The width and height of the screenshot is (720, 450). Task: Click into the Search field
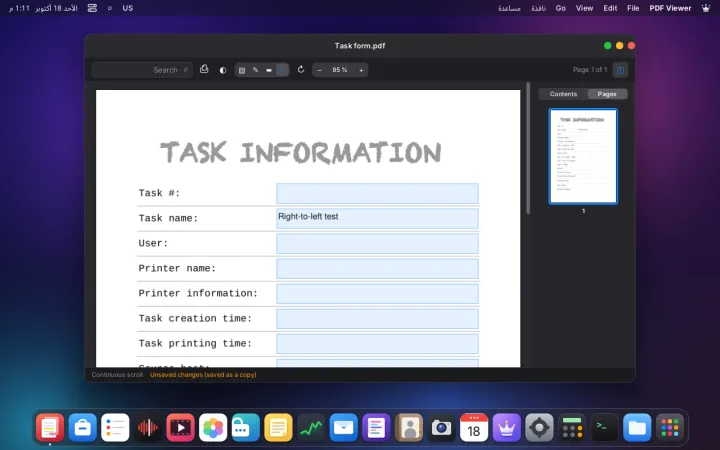click(x=142, y=70)
